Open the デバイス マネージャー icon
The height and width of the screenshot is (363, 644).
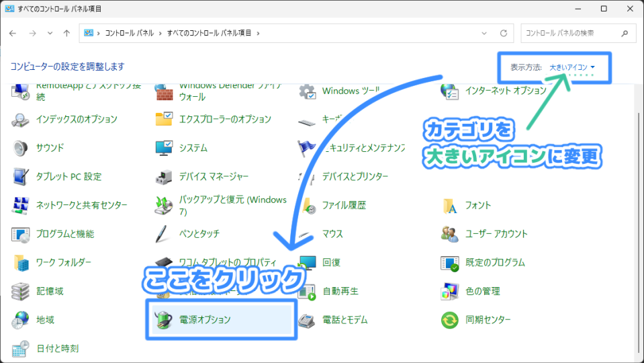click(x=163, y=177)
